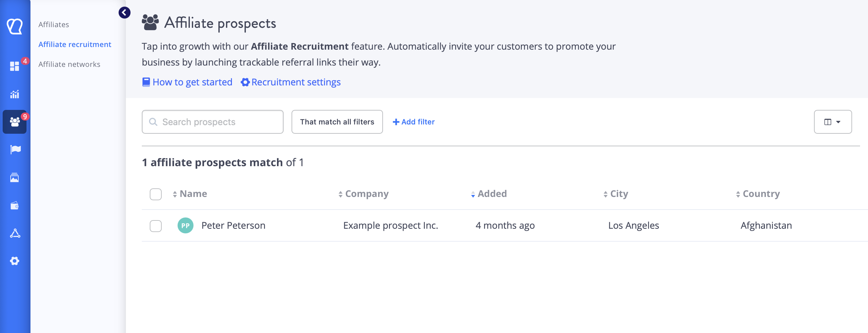Viewport: 868px width, 333px height.
Task: Open Affiliate networks in the submenu
Action: [x=69, y=64]
